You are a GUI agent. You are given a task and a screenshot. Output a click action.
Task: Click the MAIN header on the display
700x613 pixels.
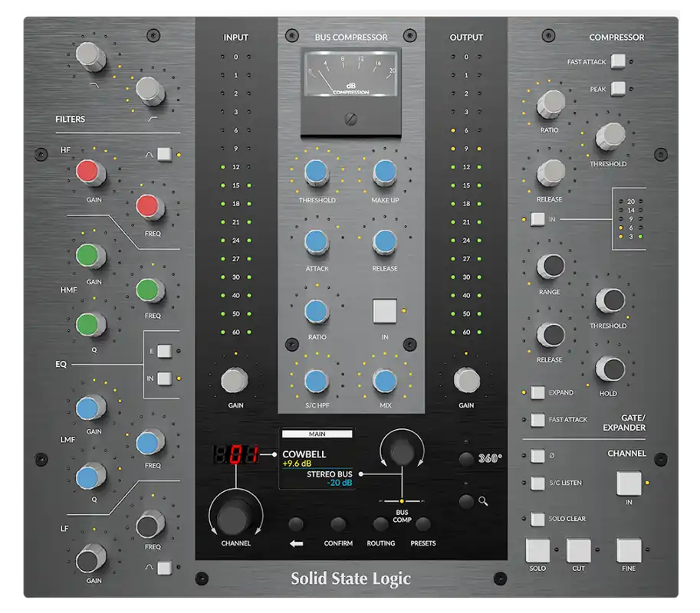pyautogui.click(x=317, y=434)
